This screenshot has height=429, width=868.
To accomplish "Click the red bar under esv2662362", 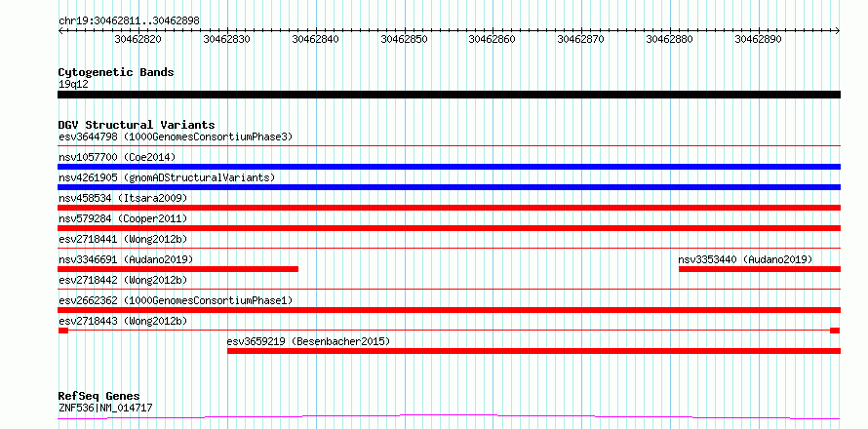I will pyautogui.click(x=449, y=310).
